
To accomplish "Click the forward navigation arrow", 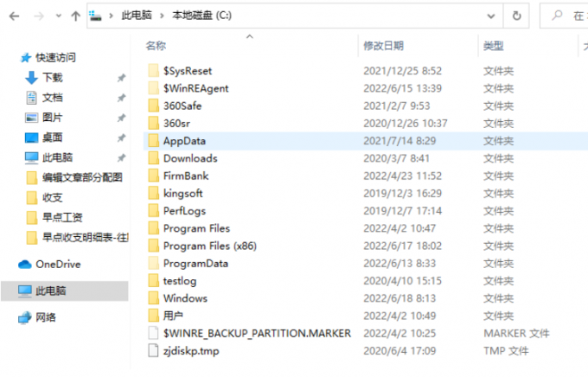I will (39, 16).
